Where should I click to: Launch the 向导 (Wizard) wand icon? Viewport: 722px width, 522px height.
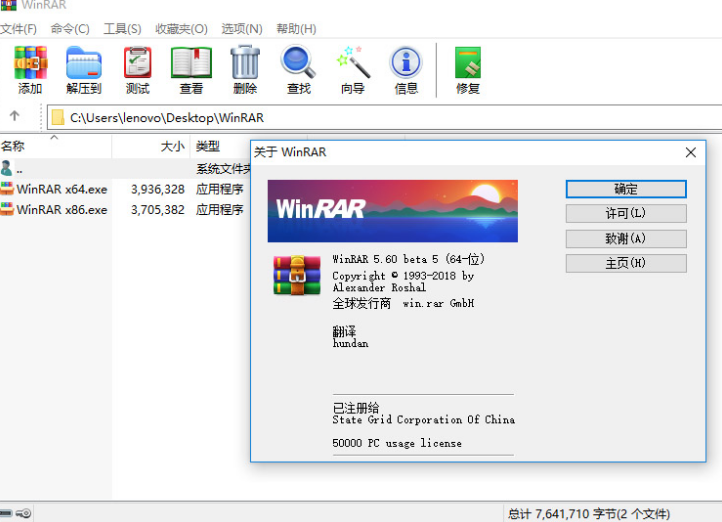[353, 70]
